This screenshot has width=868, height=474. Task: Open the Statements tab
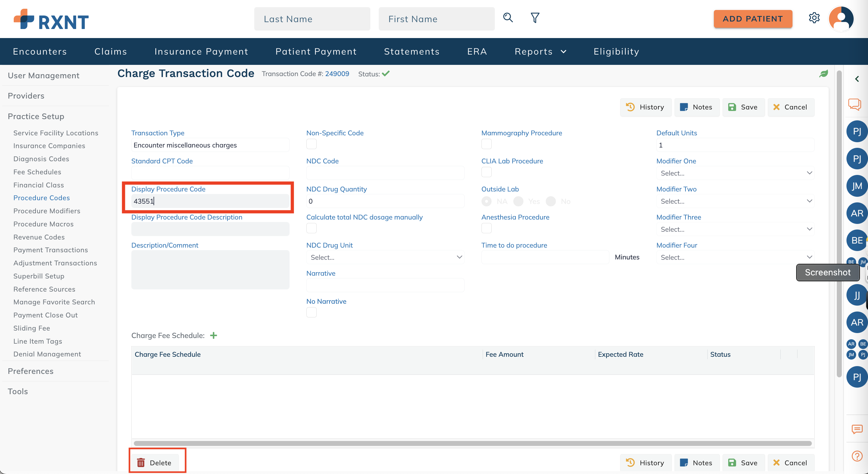pyautogui.click(x=412, y=51)
